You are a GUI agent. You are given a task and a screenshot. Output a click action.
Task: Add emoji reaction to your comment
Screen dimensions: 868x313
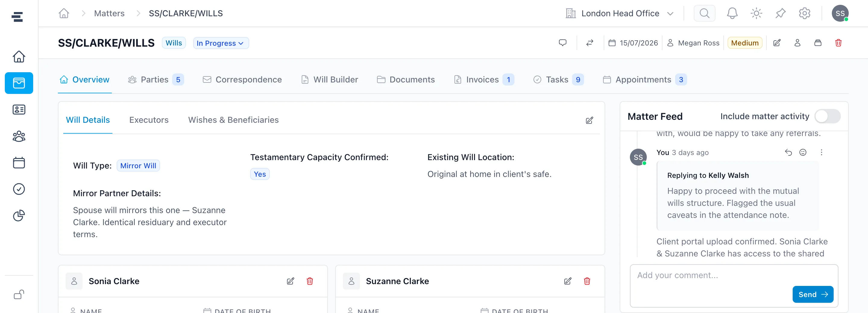tap(803, 153)
